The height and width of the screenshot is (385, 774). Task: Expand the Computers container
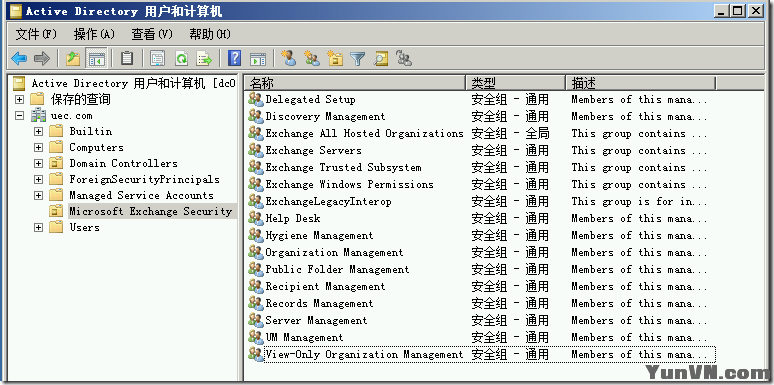pyautogui.click(x=39, y=148)
